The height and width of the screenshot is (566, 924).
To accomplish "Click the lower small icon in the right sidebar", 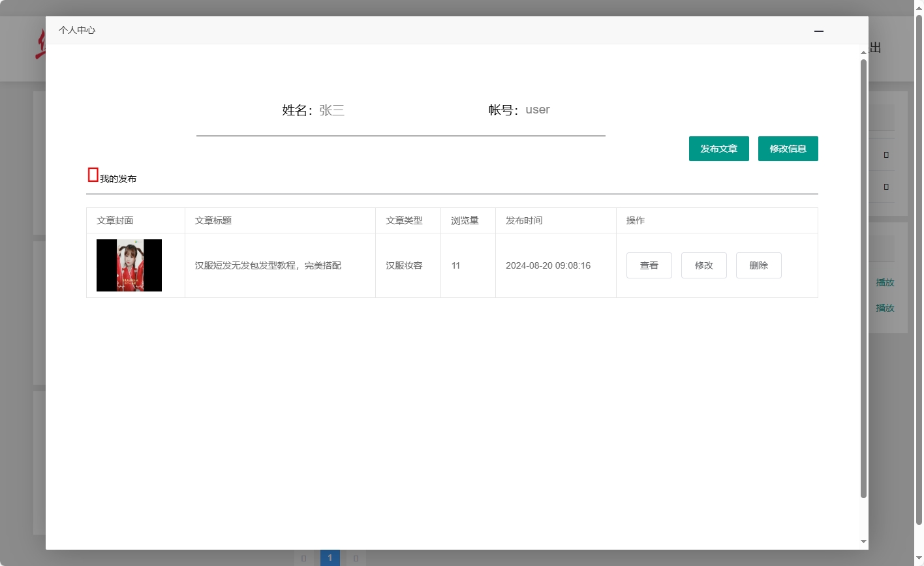I will point(885,186).
